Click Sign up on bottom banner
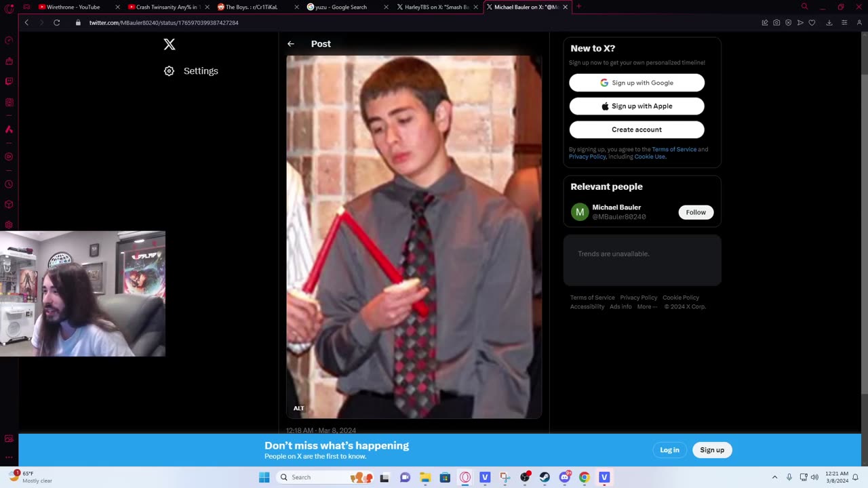 coord(712,450)
